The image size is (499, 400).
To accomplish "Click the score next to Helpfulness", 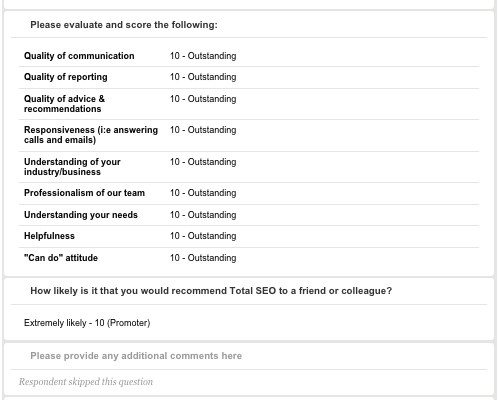I will click(203, 236).
